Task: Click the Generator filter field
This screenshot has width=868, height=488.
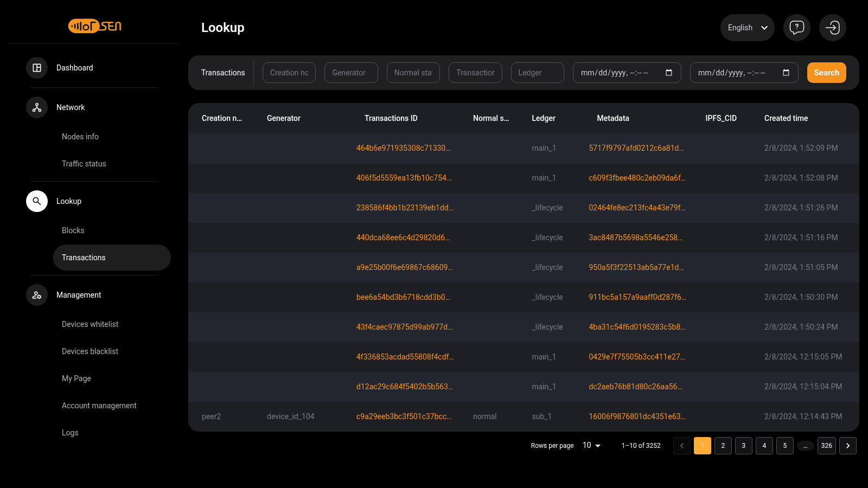Action: 351,73
